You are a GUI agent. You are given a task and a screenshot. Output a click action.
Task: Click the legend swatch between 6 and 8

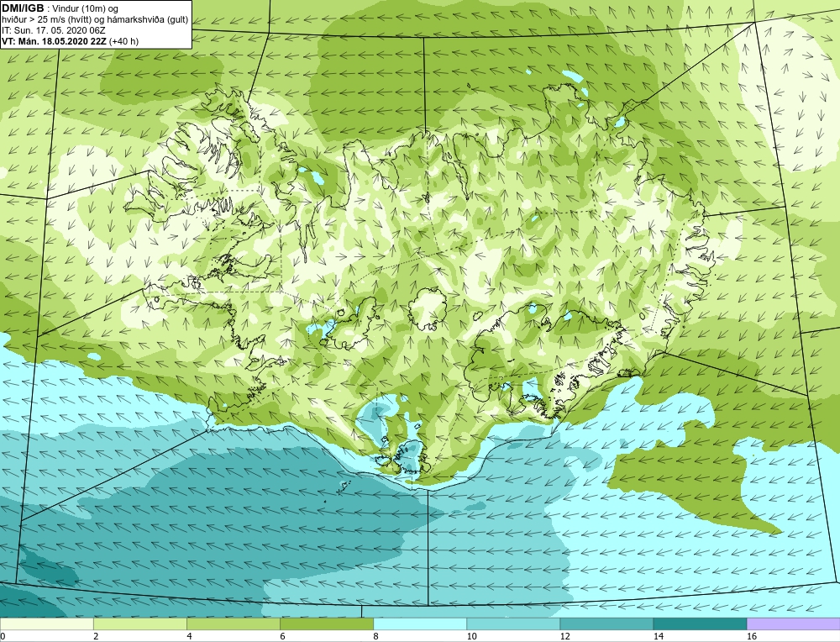point(326,624)
